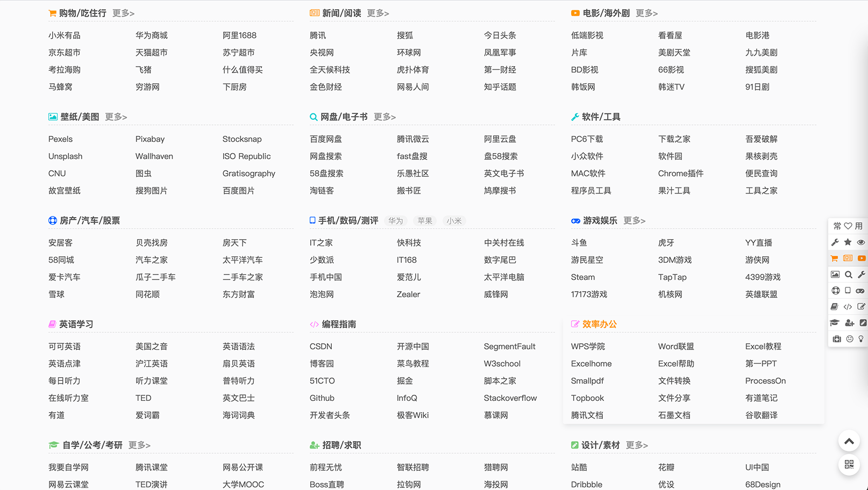Image resolution: width=868 pixels, height=490 pixels.
Task: Click the edit icon beside 效率办公 heading
Action: tap(575, 324)
